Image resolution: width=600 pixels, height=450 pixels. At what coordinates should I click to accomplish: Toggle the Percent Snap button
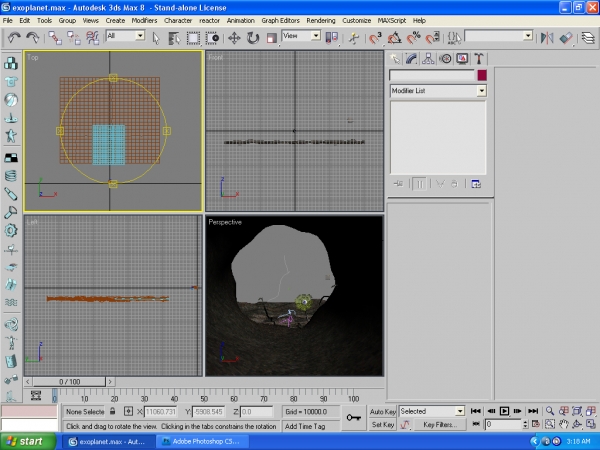coord(413,38)
